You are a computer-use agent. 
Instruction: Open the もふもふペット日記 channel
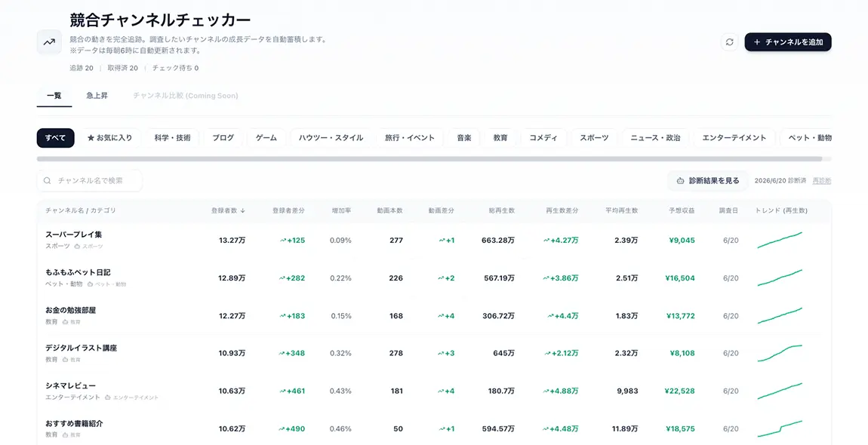78,272
